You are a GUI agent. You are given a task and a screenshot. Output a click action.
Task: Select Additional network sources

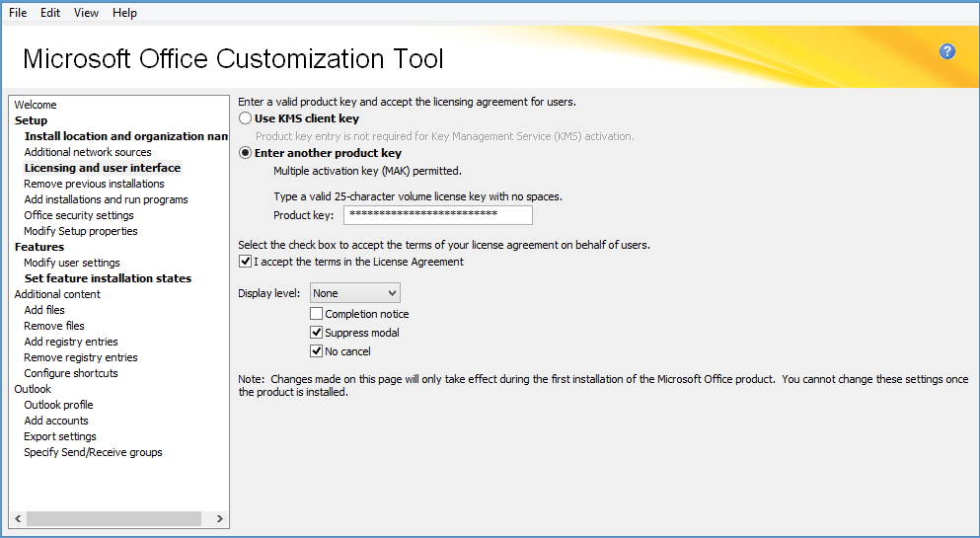tap(88, 152)
